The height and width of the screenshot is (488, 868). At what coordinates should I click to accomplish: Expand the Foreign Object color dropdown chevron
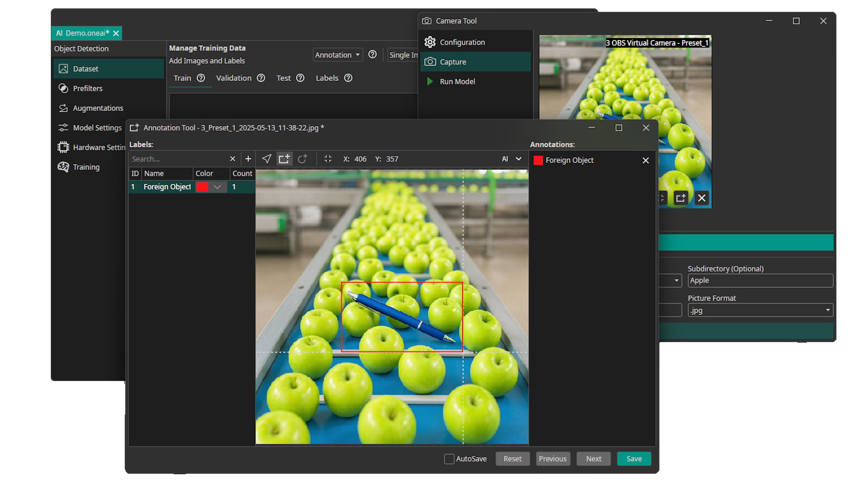click(217, 187)
